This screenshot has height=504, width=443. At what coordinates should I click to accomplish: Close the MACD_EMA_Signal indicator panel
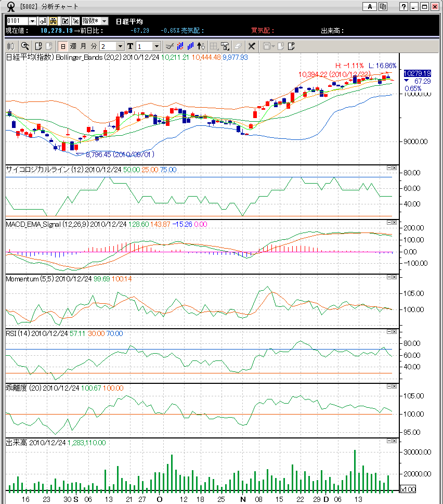394,223
